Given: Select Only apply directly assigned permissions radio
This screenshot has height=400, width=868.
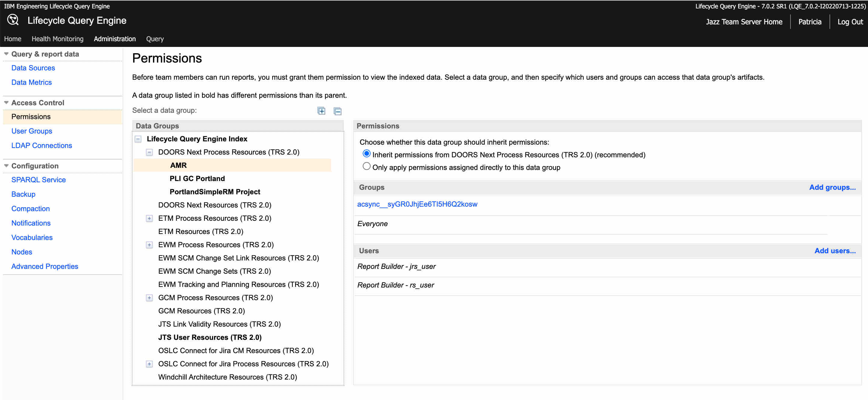Looking at the screenshot, I should [366, 166].
